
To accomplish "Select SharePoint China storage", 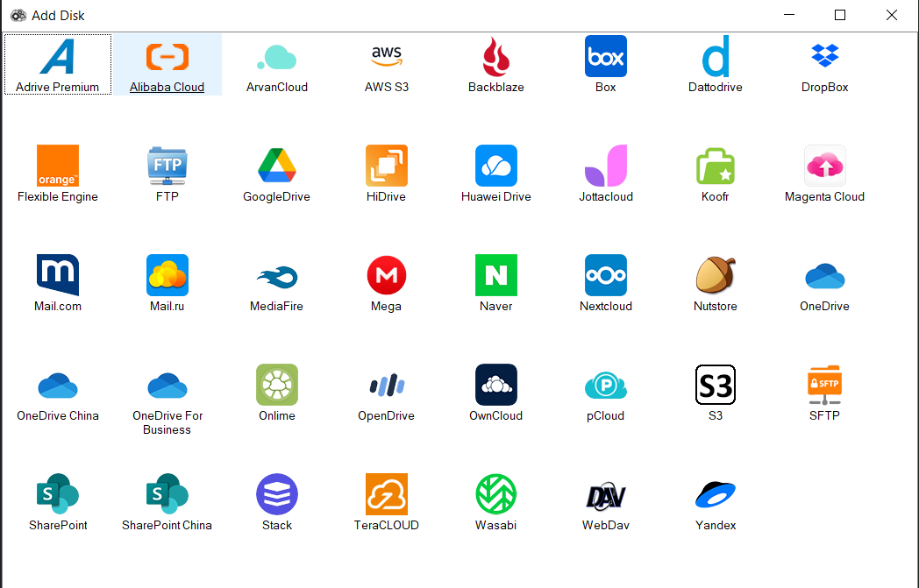I will [167, 501].
